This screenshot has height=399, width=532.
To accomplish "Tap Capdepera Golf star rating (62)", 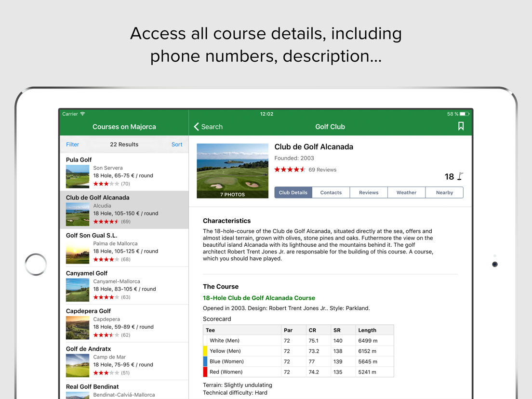I will coord(112,335).
